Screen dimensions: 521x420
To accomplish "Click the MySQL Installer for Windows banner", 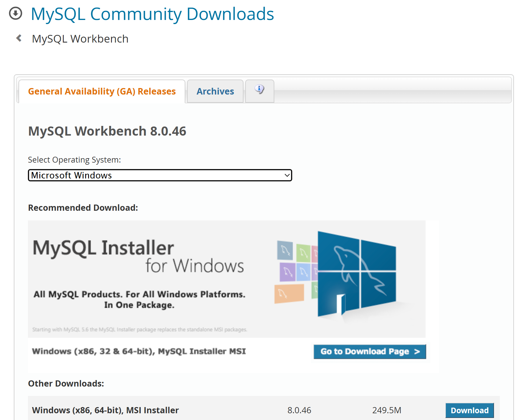I will point(227,279).
